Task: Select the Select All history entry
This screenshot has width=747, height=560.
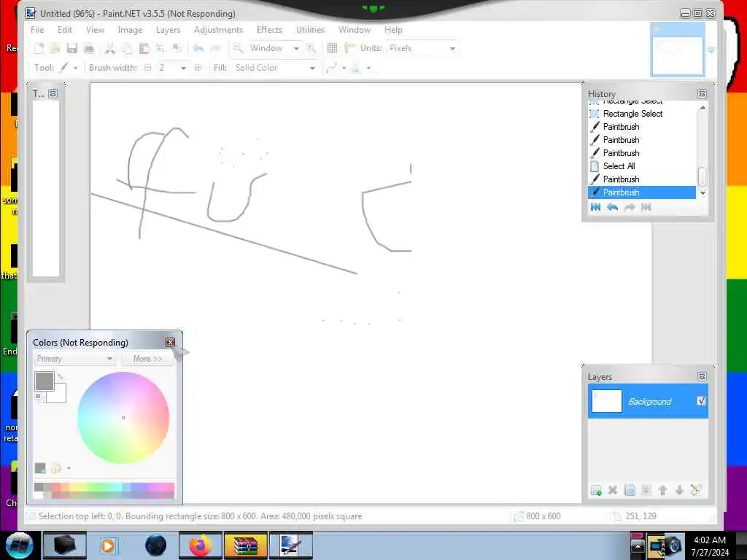Action: (642, 166)
